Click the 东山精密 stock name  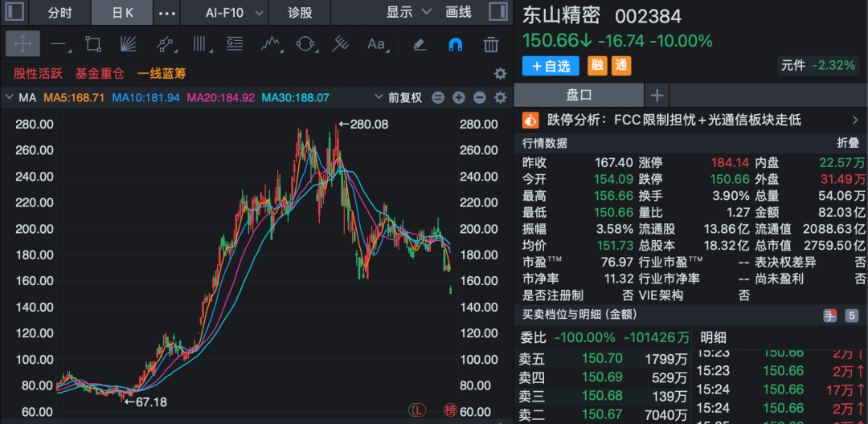[x=561, y=15]
